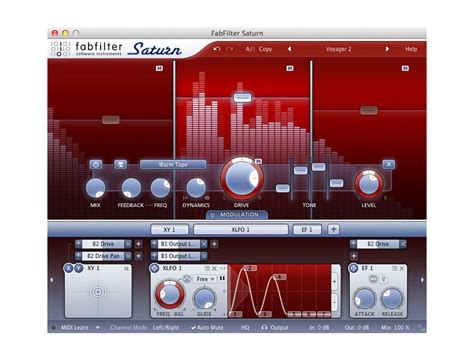The image size is (474, 361).
Task: Open the Warm Tape style dropdown
Action: [x=173, y=164]
